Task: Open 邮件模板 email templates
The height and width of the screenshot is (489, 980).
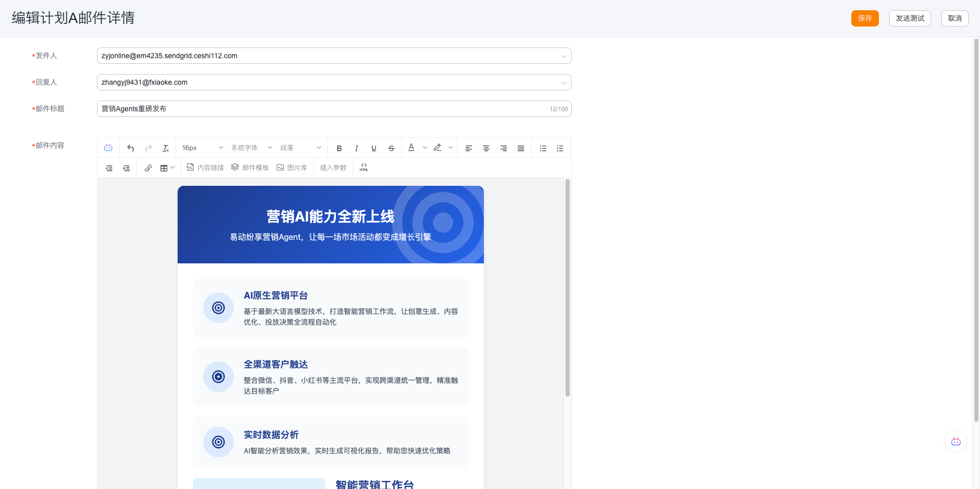Action: tap(250, 167)
